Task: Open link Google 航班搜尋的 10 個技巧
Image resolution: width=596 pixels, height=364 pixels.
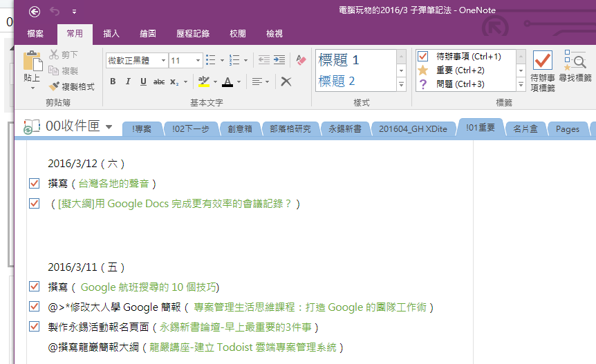Action: [x=149, y=287]
